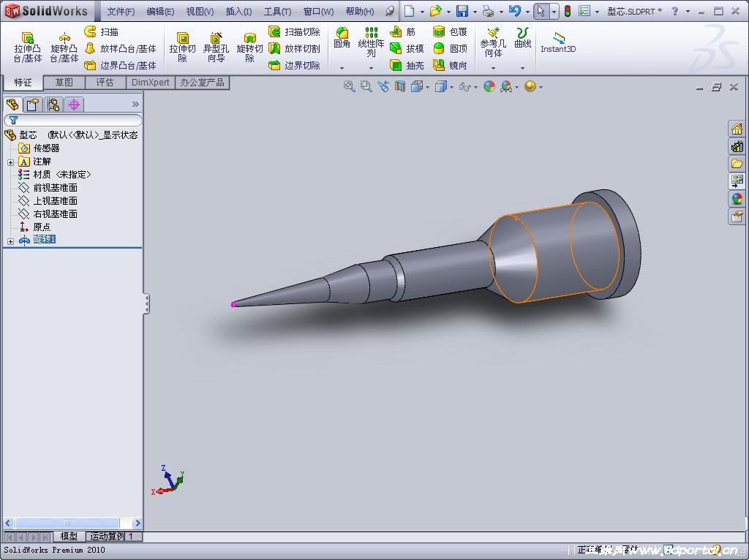
Task: Apply the Fillet (圆角) tool
Action: click(342, 38)
